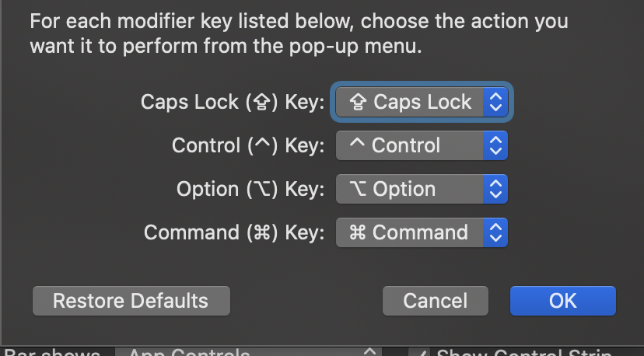
Task: Click the Option pop-up stepper arrows
Action: pos(495,189)
